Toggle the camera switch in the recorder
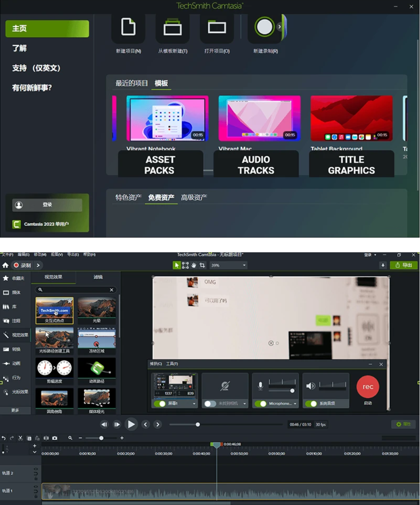Viewport: 420px width, 505px height. click(210, 404)
